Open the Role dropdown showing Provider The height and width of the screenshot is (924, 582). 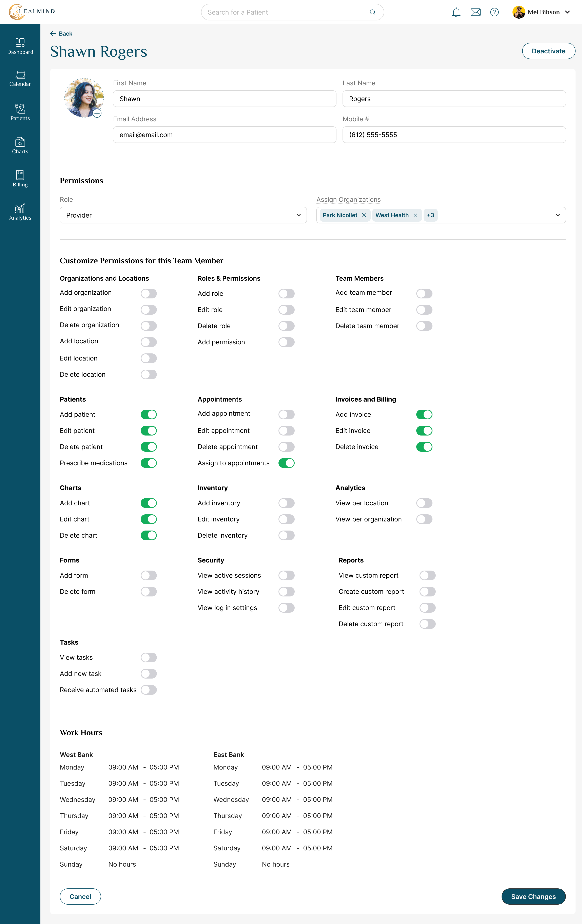coord(183,215)
